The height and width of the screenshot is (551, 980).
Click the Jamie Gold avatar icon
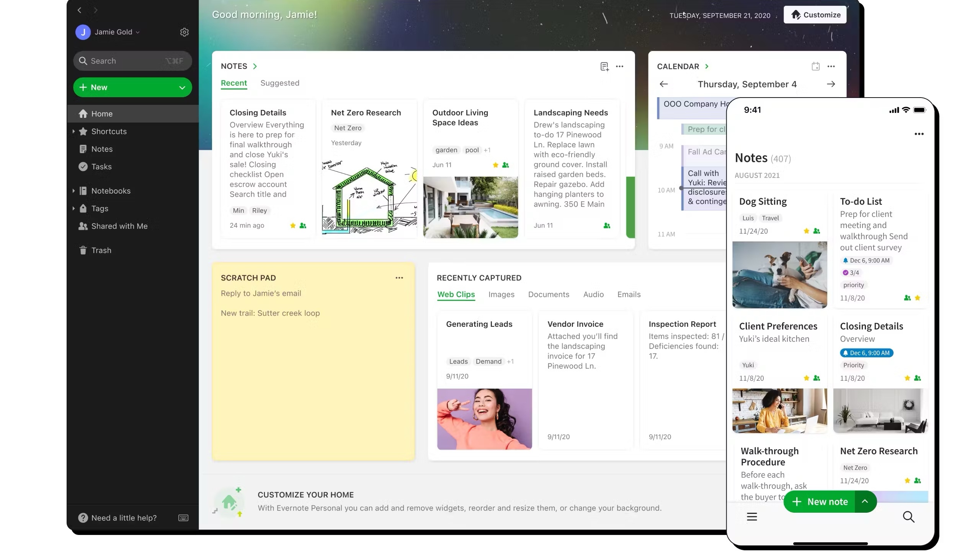coord(83,32)
